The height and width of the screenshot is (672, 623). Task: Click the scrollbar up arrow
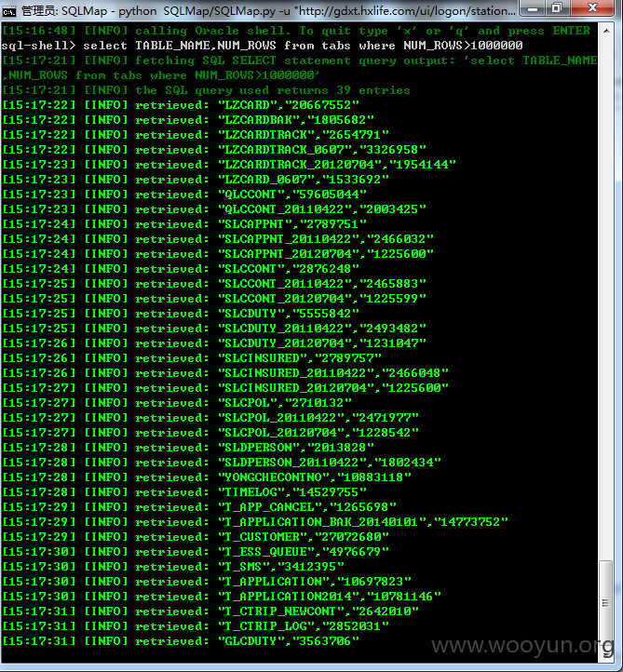tap(606, 31)
